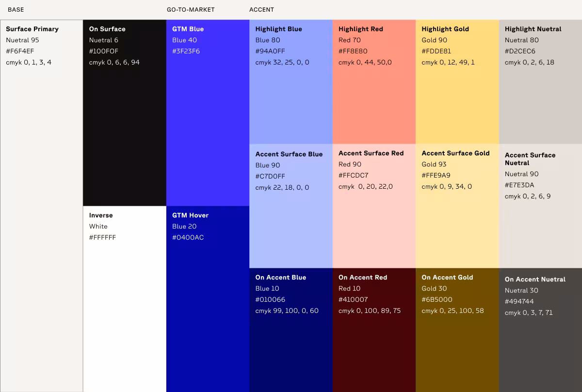Click the text cmyk 0, 6, 6, 94
Screen dimensions: 582x392
114,62
